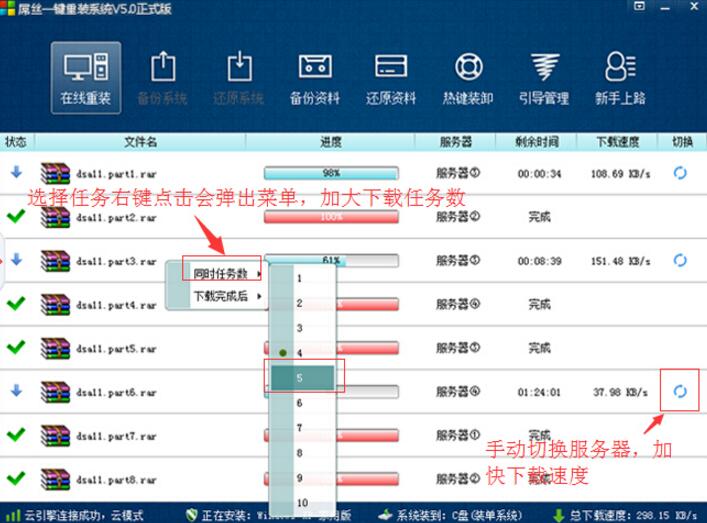Select 4 in the task count list
Image resolution: width=707 pixels, height=523 pixels.
point(302,353)
